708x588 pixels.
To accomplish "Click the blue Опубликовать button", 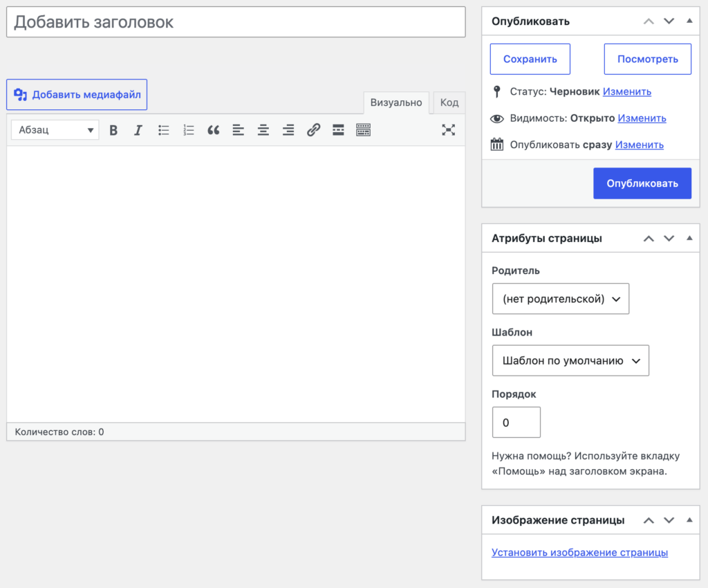I will tap(642, 183).
